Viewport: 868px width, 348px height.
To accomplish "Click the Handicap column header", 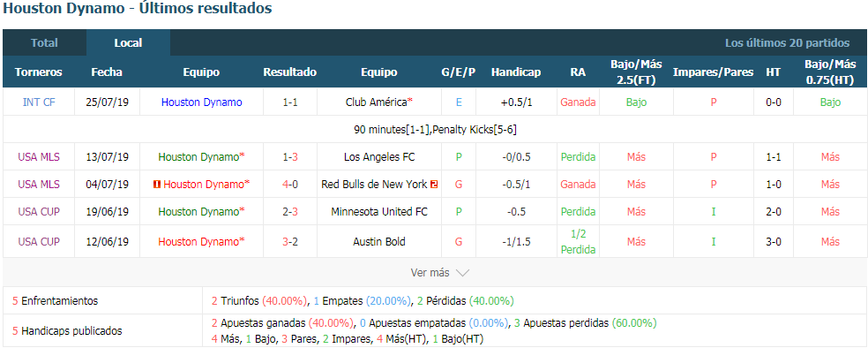I will (516, 72).
